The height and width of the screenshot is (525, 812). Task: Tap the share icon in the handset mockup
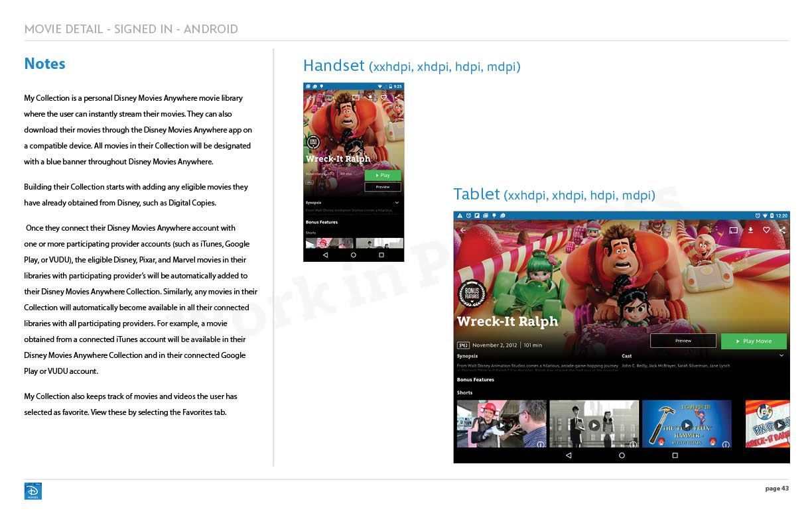tap(397, 97)
